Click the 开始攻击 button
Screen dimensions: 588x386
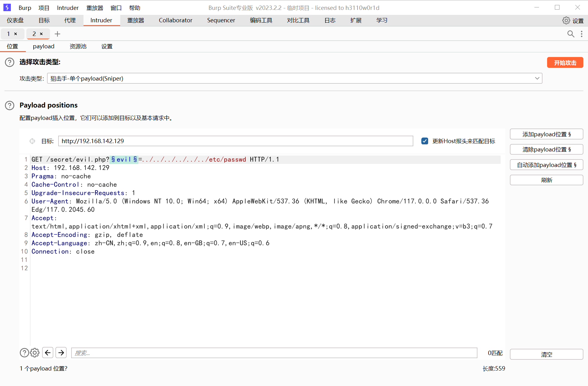click(x=565, y=63)
